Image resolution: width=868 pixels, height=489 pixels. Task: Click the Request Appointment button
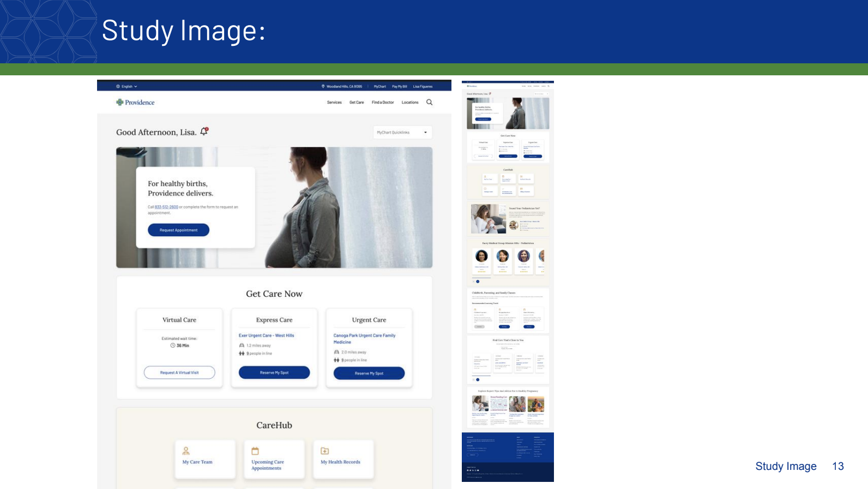pos(178,230)
